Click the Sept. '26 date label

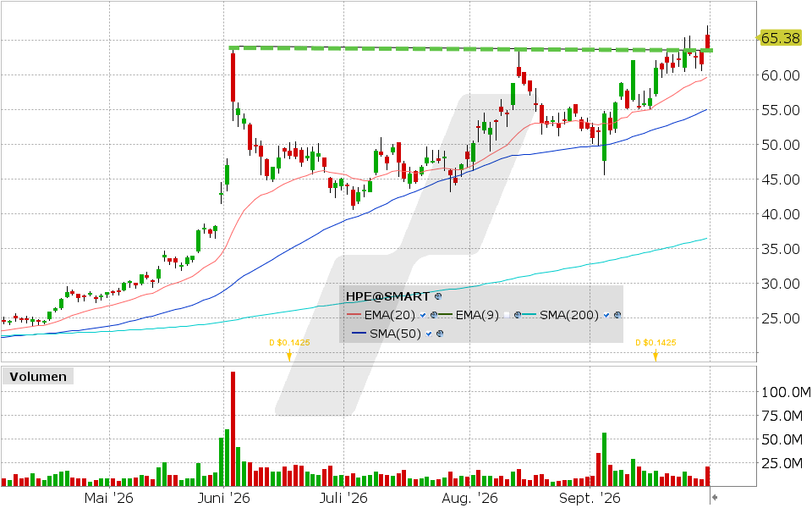click(590, 498)
